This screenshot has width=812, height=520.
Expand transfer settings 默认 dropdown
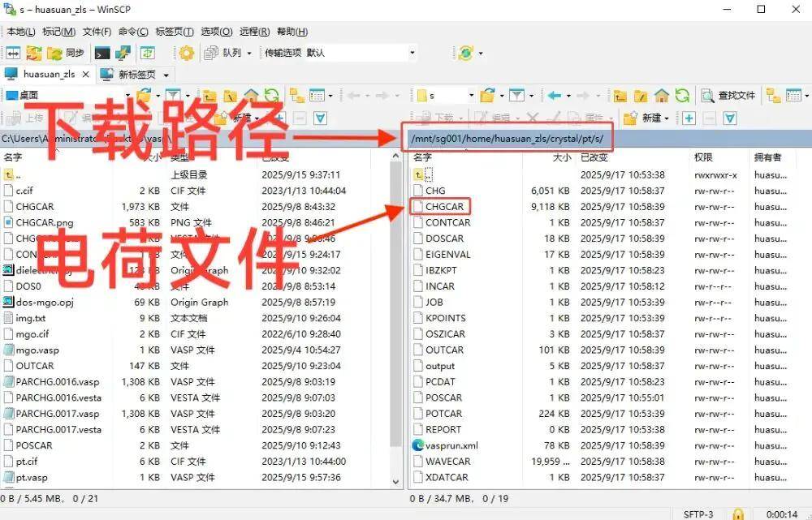[x=412, y=53]
